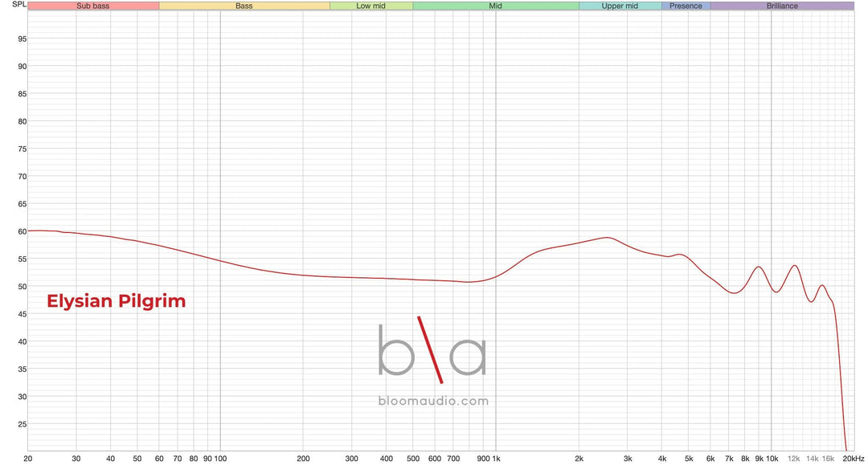Click the 85 dB axis value
Viewport: 868px width, 465px height.
23,94
